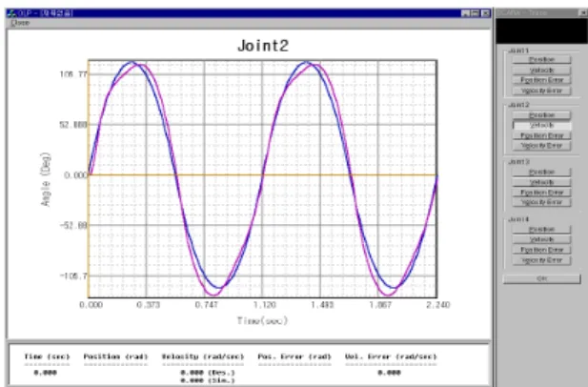This screenshot has height=387, width=588.
Task: Click the Joint1 Velocity button
Action: coord(541,71)
